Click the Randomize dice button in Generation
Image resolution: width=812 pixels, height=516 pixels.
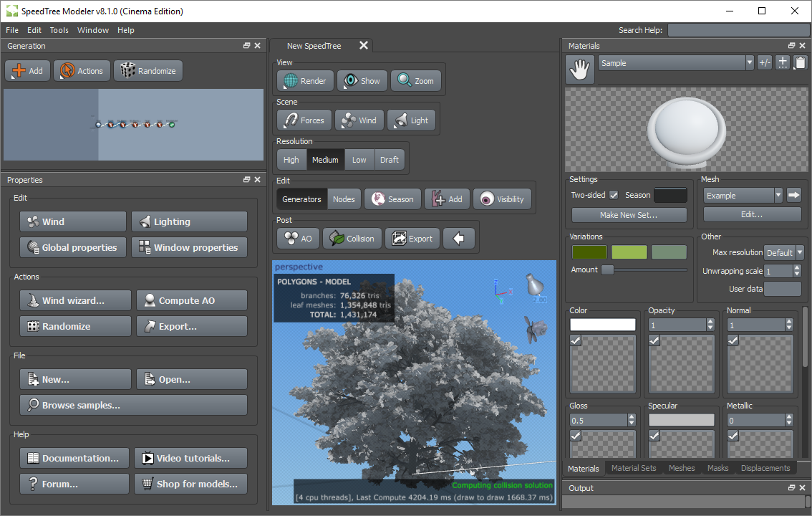(x=148, y=71)
